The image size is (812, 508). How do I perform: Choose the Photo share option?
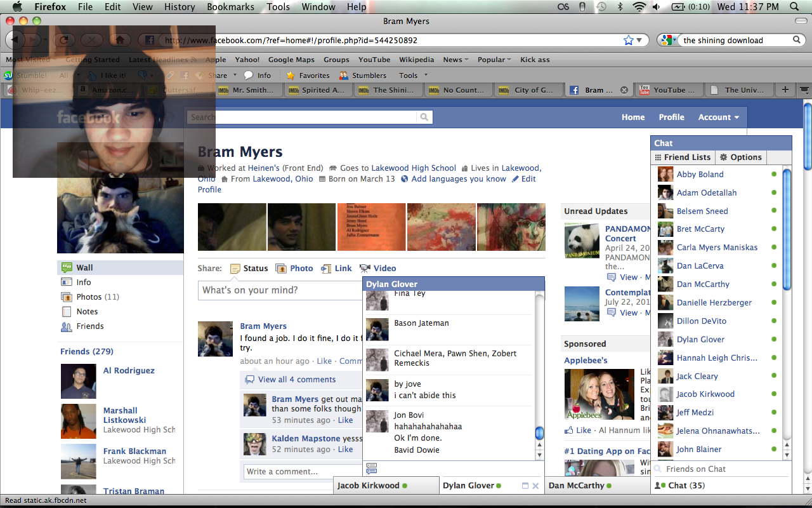click(294, 269)
